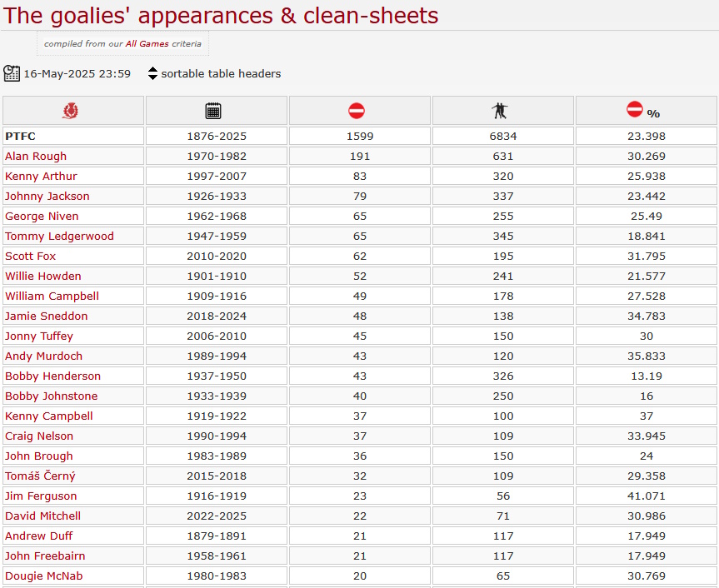Open the All Games criteria link
The image size is (719, 588).
pos(147,44)
